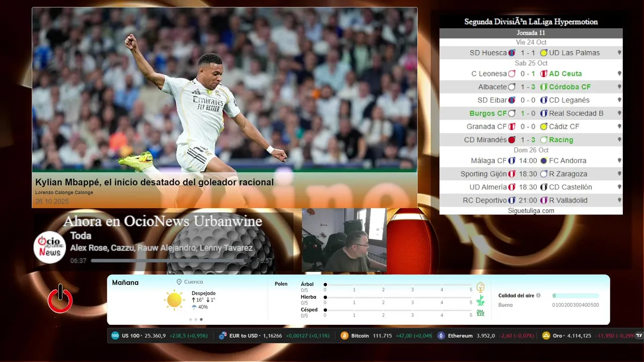Select the second weather carousel dot
This screenshot has height=362, width=644.
[x=196, y=319]
